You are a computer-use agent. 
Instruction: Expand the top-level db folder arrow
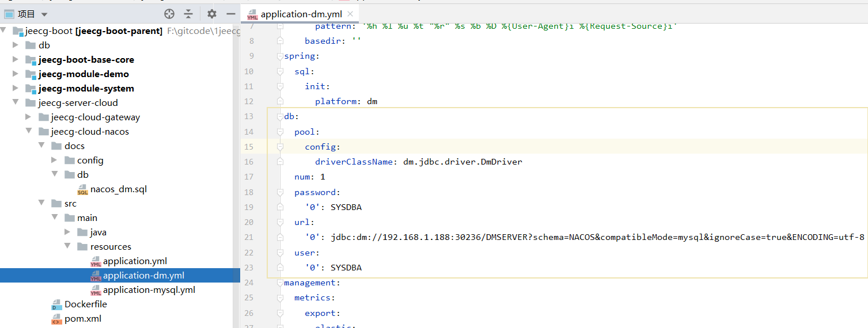coord(16,45)
